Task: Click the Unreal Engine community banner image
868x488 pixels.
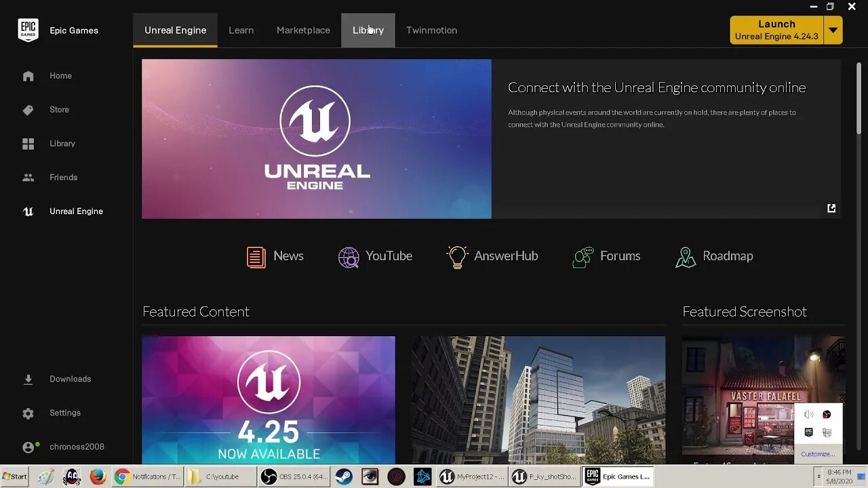Action: pyautogui.click(x=317, y=139)
